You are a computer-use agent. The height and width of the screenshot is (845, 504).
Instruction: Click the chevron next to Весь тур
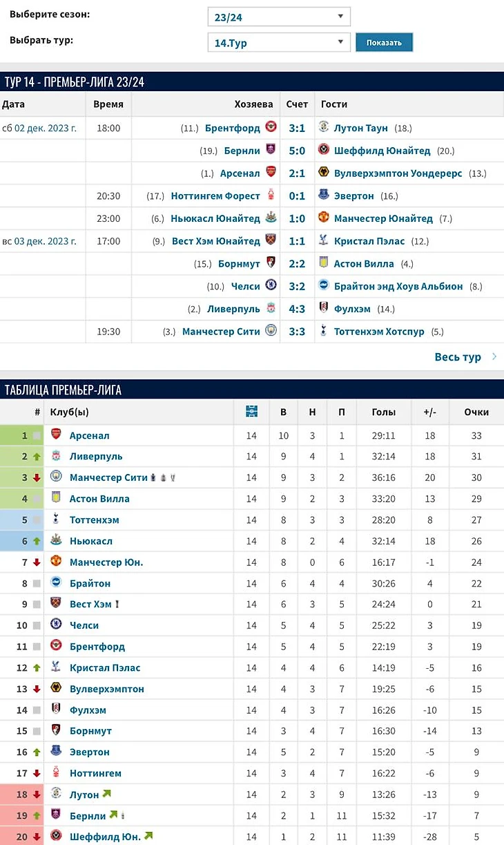pyautogui.click(x=494, y=357)
